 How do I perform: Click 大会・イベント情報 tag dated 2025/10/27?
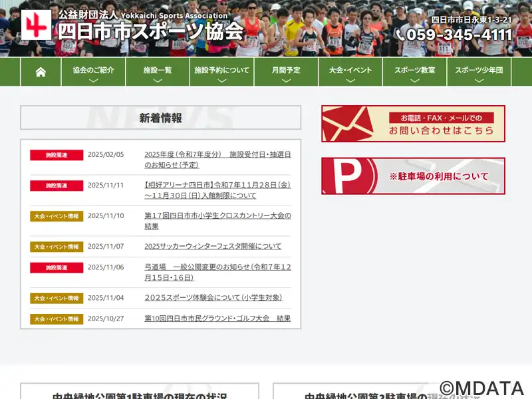click(x=57, y=319)
